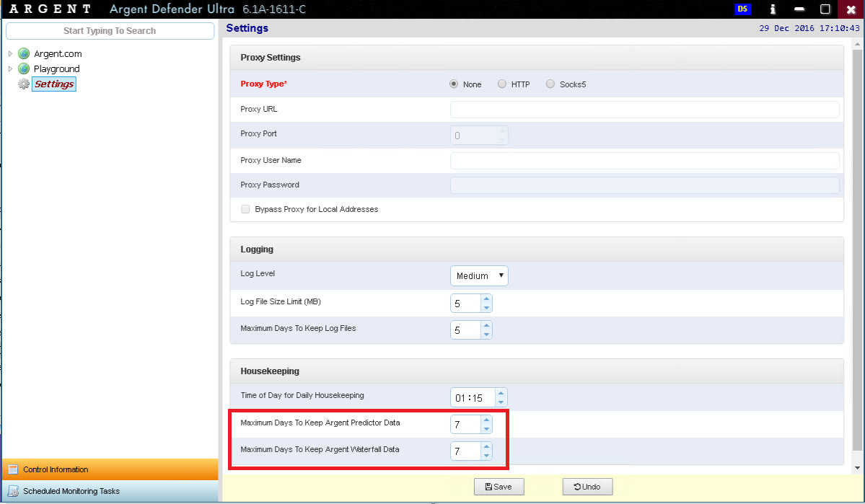Select the None proxy type
Screen dimensions: 865x504
tap(454, 84)
